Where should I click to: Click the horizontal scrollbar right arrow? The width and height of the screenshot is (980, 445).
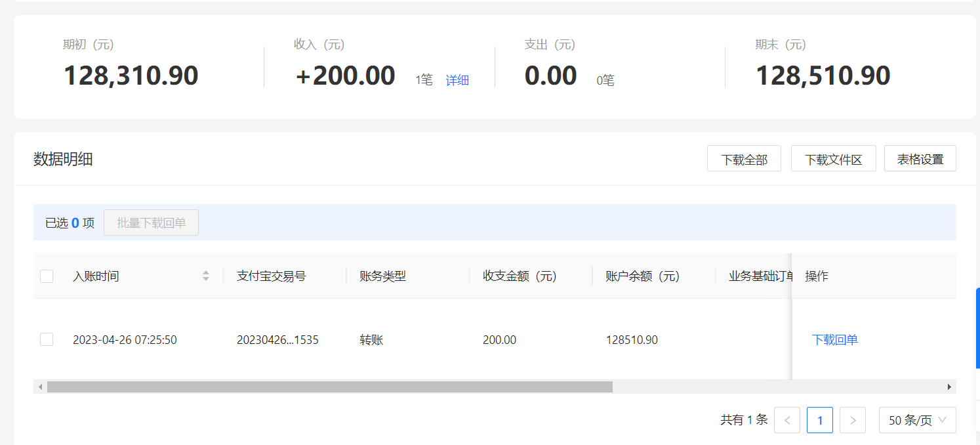[949, 387]
